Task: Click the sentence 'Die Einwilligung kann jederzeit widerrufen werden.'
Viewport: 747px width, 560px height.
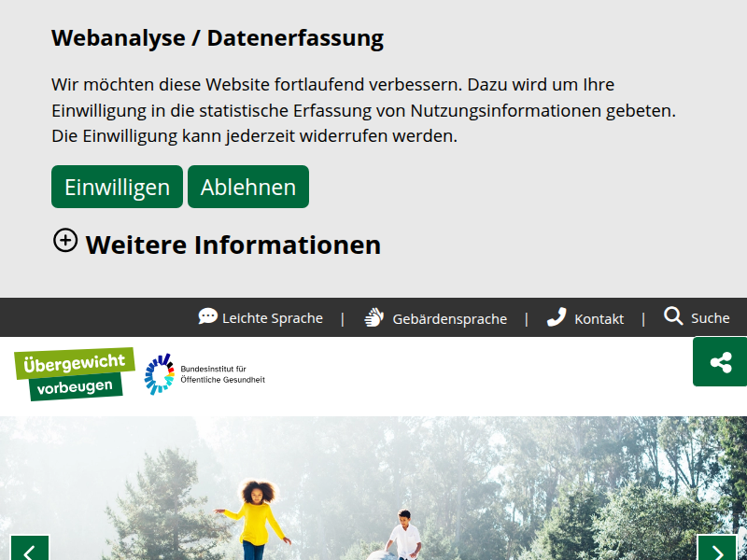Action: (254, 136)
